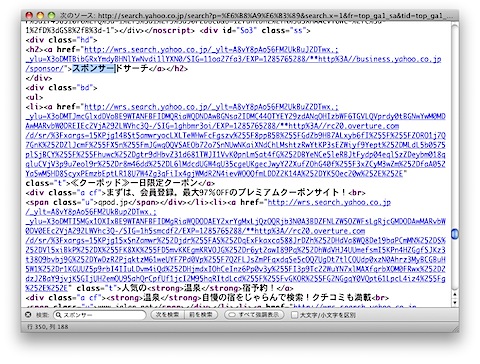Click the text <div class="hd">
Screen dimensions: 480x364
[x=61, y=40]
